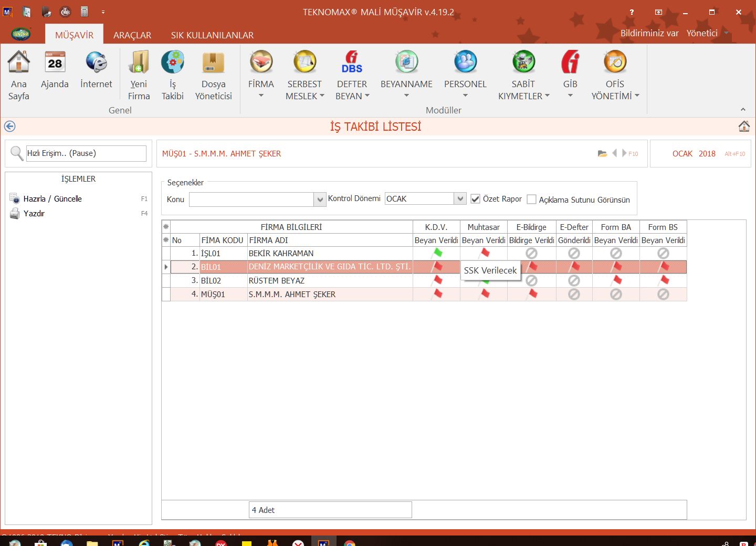Click the Bildiriminiz var notification link
Screen dimensions: 756x546
click(x=649, y=33)
